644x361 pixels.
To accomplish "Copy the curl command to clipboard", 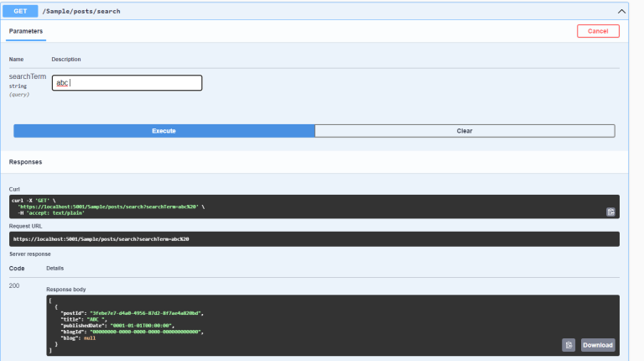I will coord(610,212).
